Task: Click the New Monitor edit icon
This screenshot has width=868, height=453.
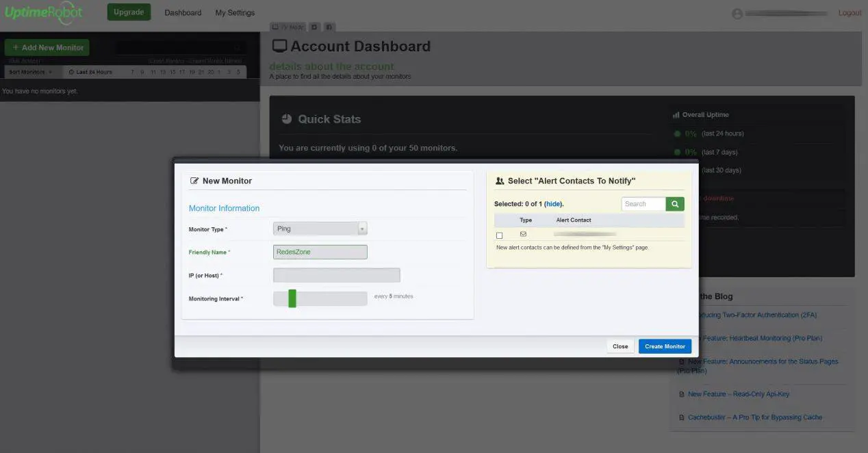Action: (194, 181)
